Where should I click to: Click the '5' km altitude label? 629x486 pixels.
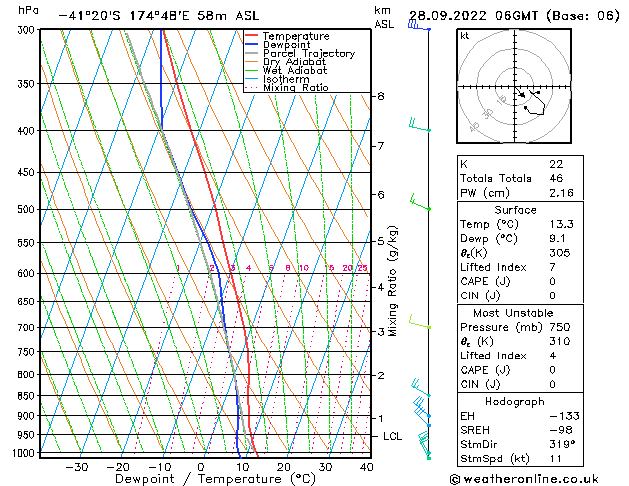coord(381,241)
